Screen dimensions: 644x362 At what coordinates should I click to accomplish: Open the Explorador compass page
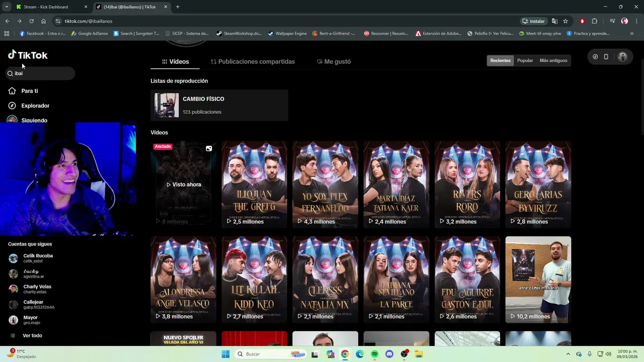[29, 106]
